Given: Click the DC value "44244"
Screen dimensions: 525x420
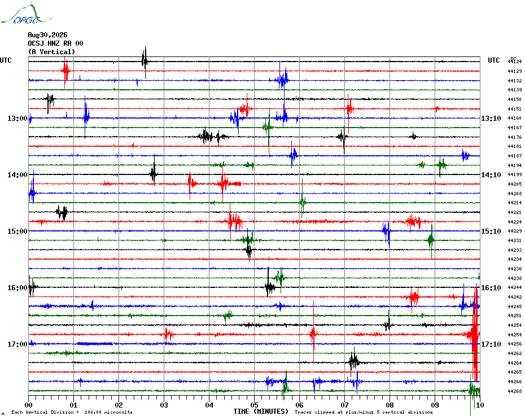Looking at the screenshot, I should (515, 288).
